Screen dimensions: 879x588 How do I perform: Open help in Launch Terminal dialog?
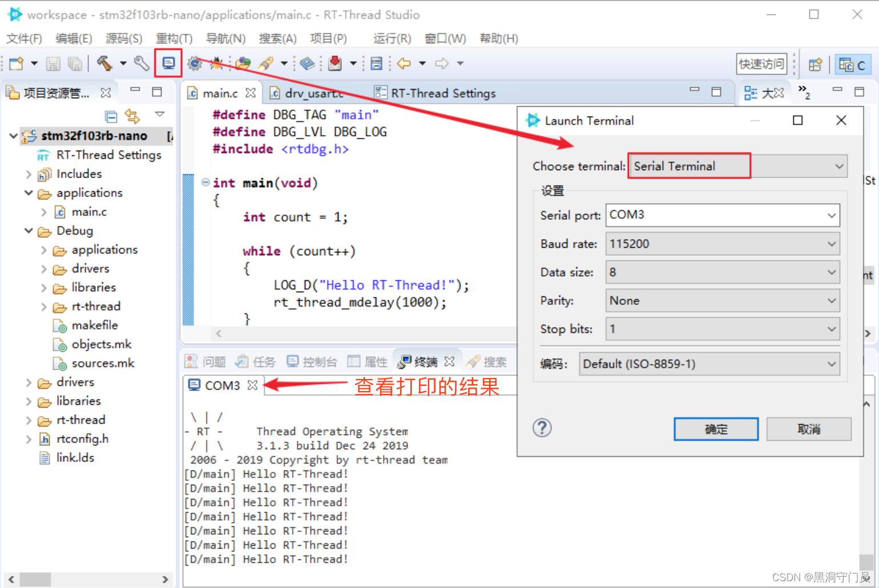pyautogui.click(x=542, y=428)
